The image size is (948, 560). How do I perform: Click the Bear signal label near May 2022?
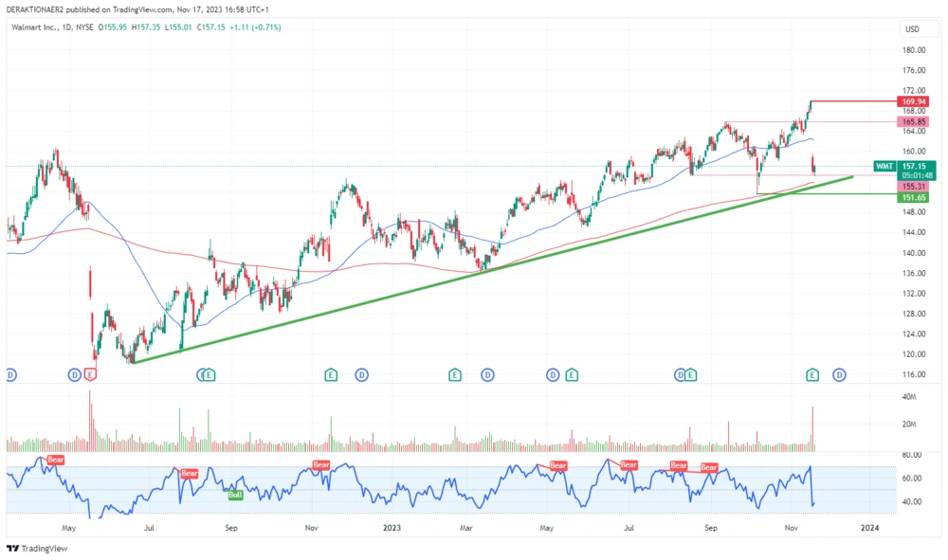coord(55,461)
